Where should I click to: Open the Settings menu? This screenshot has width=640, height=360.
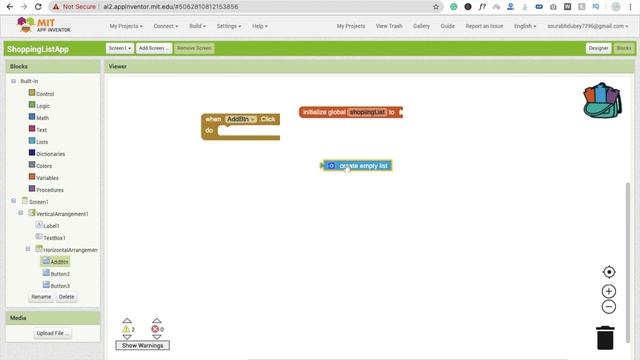point(229,26)
